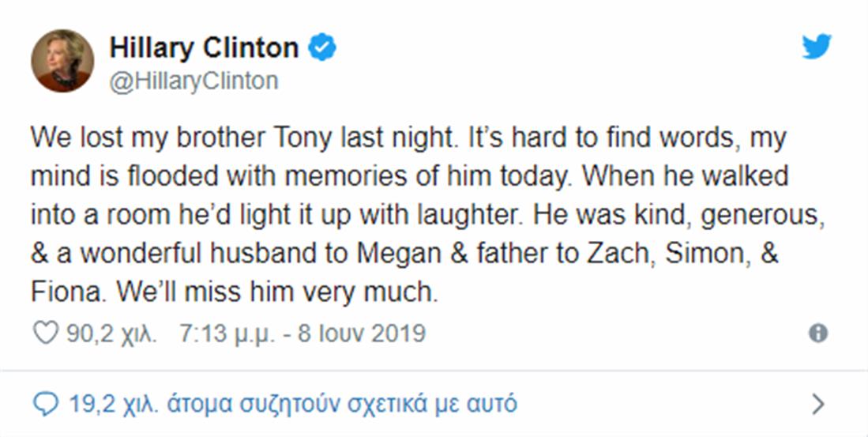The width and height of the screenshot is (868, 437).
Task: Open Hillary Clinton's profile picture
Action: (62, 62)
